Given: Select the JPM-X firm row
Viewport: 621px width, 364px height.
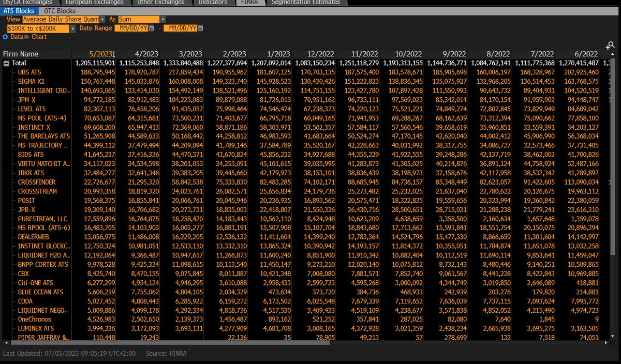Looking at the screenshot, I should (x=27, y=100).
